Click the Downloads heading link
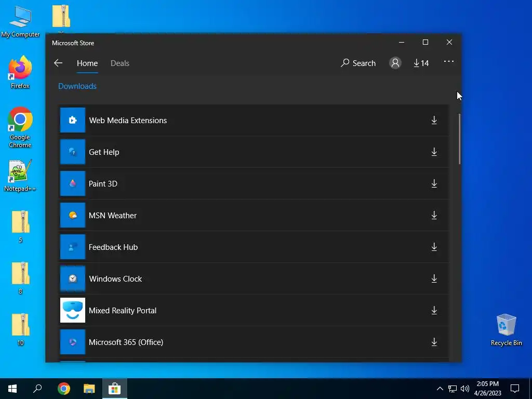Image resolution: width=532 pixels, height=399 pixels. [77, 86]
